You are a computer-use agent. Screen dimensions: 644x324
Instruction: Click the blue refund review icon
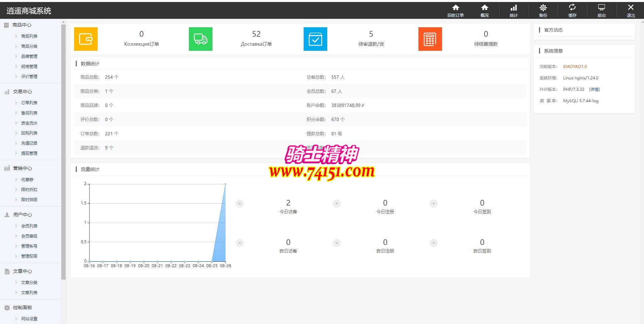click(315, 39)
